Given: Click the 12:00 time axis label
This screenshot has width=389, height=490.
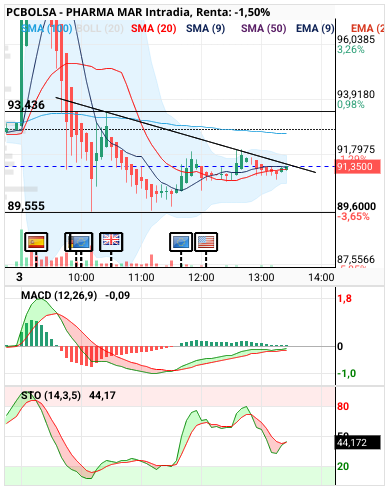Looking at the screenshot, I should pyautogui.click(x=201, y=277).
